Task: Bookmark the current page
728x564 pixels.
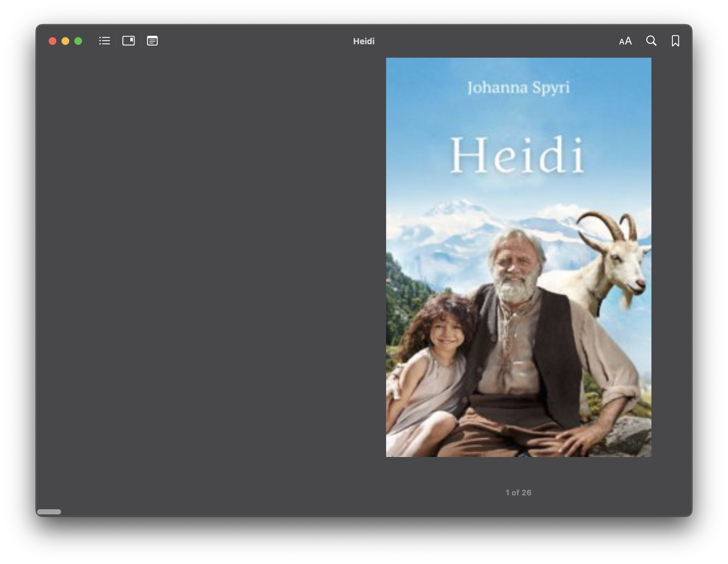Action: pyautogui.click(x=675, y=41)
